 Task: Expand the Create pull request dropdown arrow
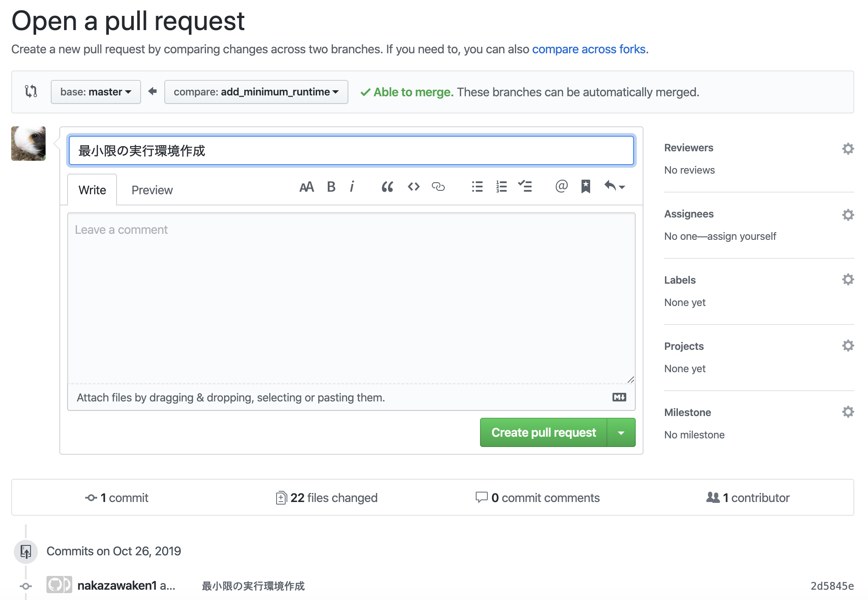coord(621,432)
